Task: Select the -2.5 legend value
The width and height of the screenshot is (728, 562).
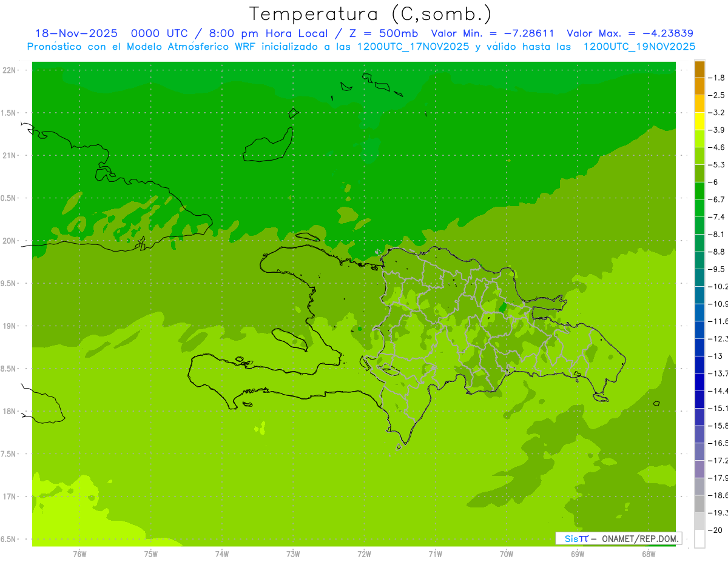Action: tap(716, 95)
